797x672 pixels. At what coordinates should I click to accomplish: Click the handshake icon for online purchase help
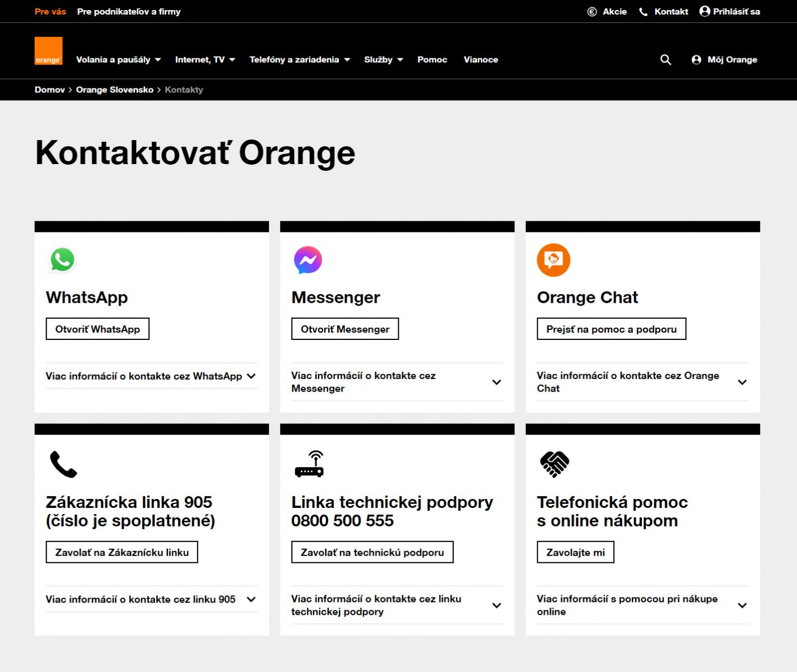click(554, 464)
